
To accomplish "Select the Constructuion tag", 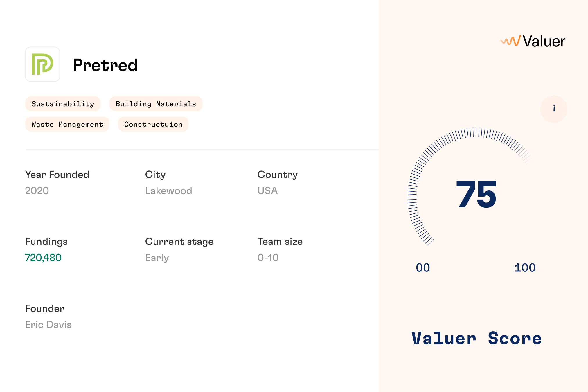I will click(153, 124).
